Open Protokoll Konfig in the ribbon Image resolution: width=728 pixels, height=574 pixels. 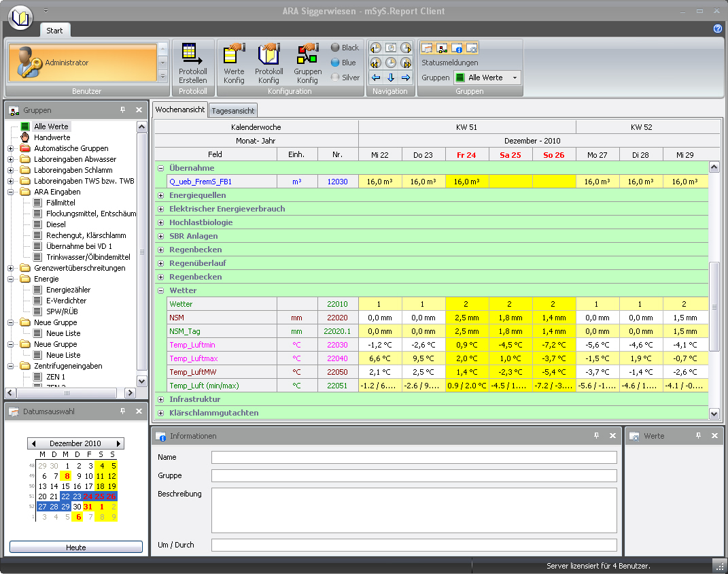tap(269, 63)
